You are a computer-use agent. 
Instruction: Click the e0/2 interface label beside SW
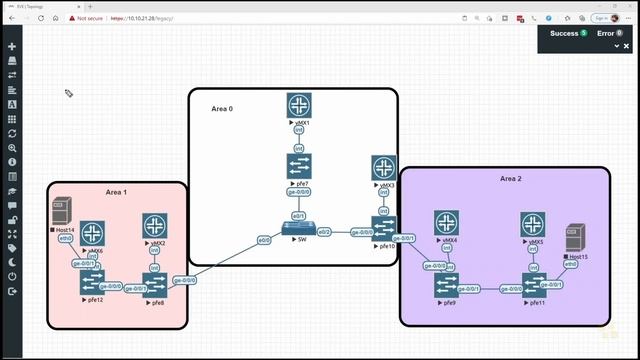pyautogui.click(x=324, y=232)
